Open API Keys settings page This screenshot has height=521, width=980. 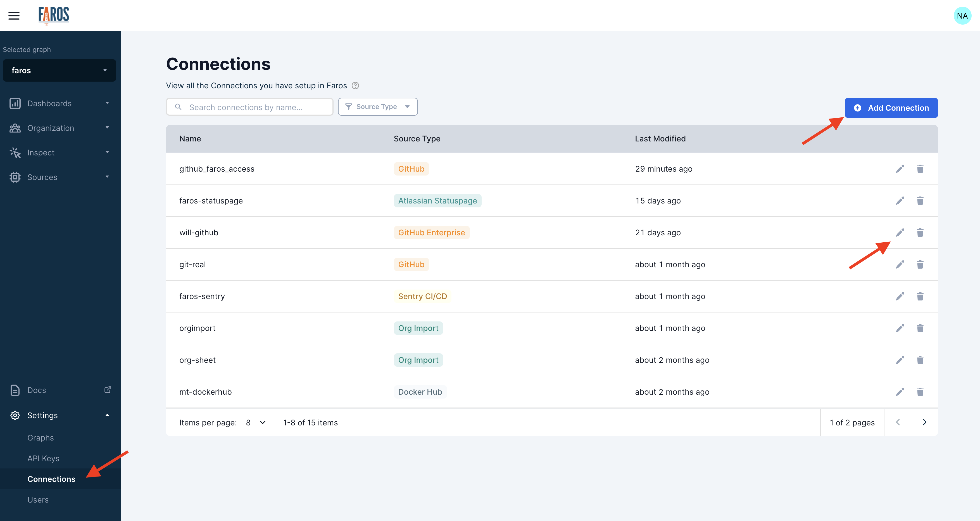tap(43, 459)
